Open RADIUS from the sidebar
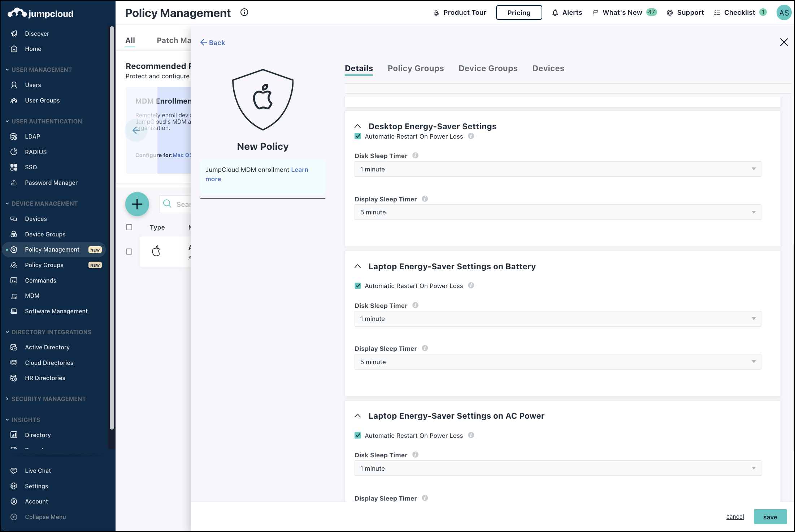Image resolution: width=795 pixels, height=532 pixels. [x=36, y=152]
